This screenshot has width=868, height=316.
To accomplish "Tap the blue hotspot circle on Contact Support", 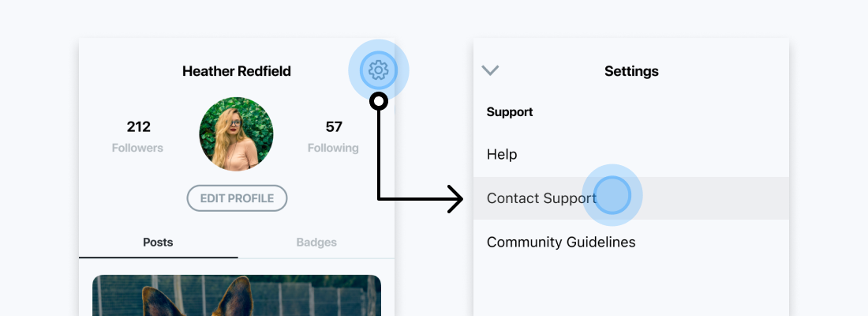I will (x=612, y=195).
